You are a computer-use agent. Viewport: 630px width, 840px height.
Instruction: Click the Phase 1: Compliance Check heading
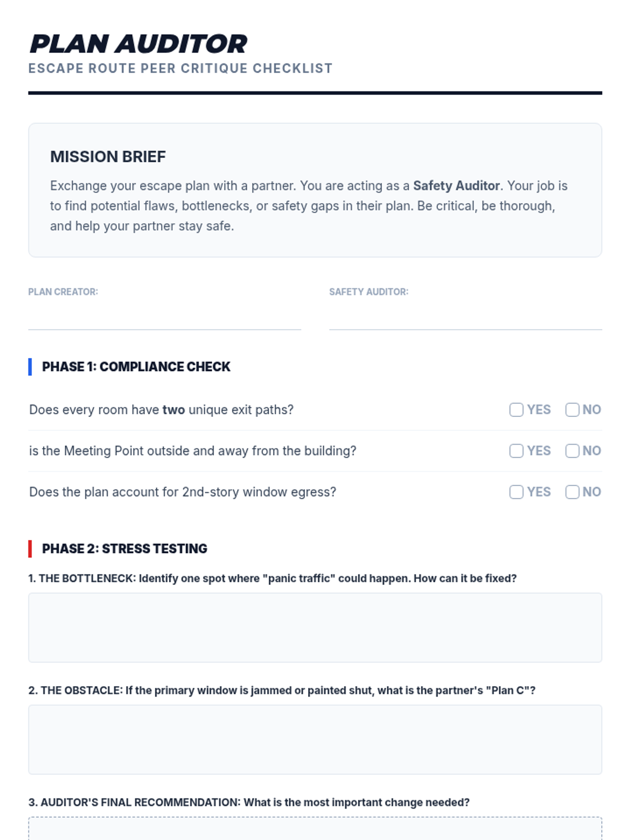click(x=136, y=366)
